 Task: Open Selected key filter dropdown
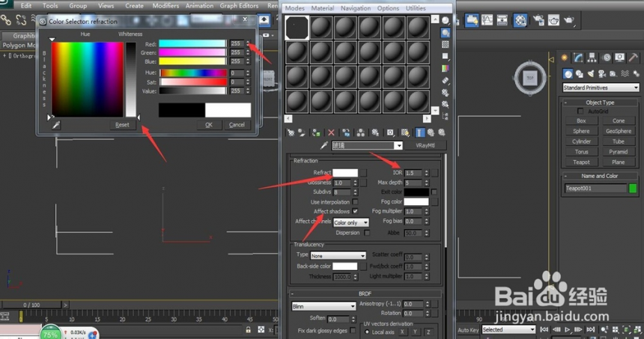(x=509, y=329)
